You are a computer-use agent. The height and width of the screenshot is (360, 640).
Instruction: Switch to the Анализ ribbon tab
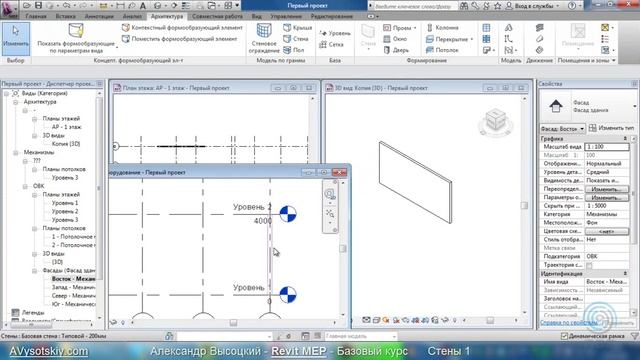(x=133, y=16)
